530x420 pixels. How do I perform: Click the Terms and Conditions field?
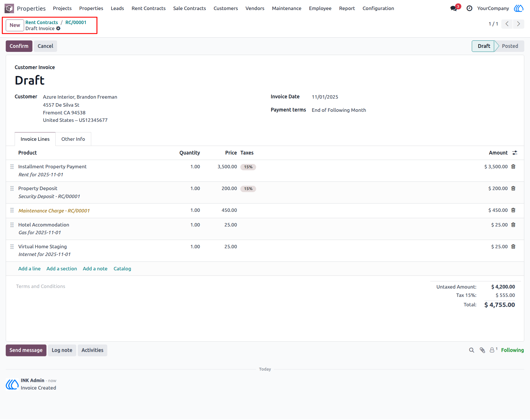pyautogui.click(x=41, y=286)
